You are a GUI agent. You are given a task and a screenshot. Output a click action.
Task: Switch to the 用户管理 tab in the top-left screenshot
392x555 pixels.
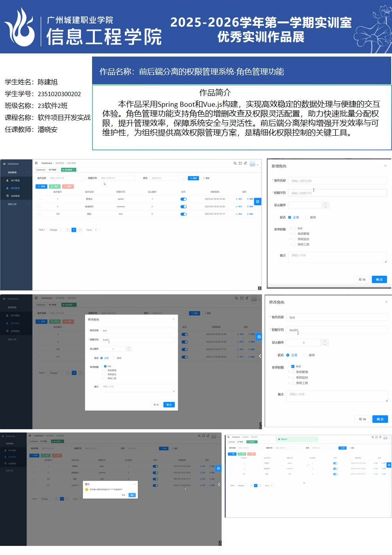tap(53, 170)
